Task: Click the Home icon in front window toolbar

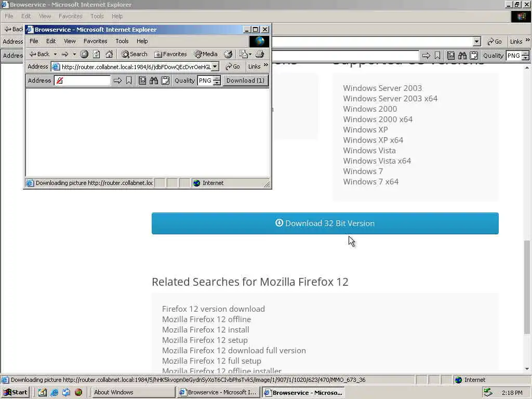Action: (x=109, y=54)
